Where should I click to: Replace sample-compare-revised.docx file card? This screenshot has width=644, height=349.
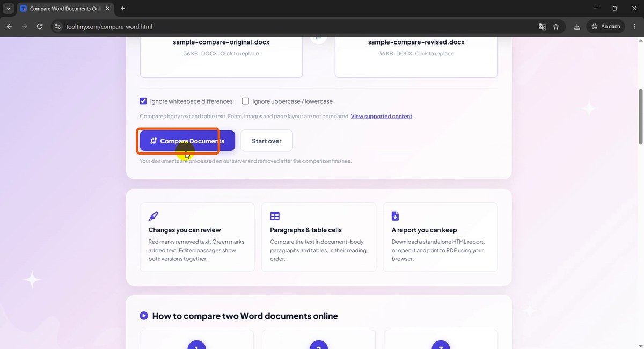click(416, 56)
